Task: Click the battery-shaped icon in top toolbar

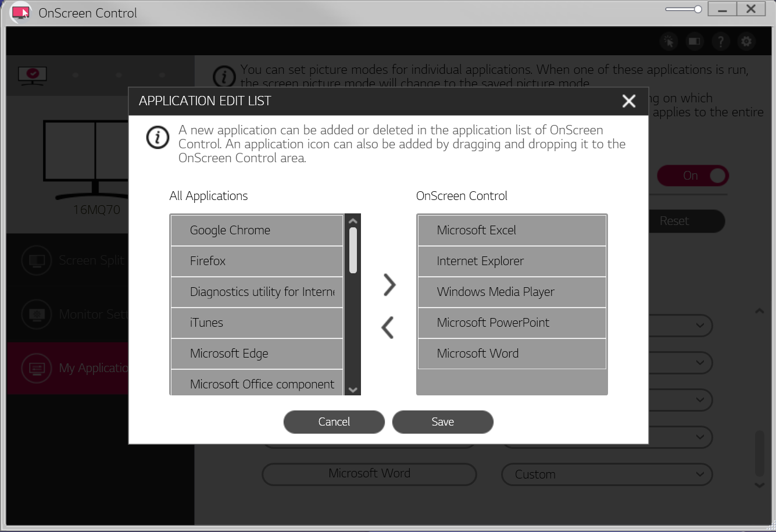Action: [x=695, y=41]
